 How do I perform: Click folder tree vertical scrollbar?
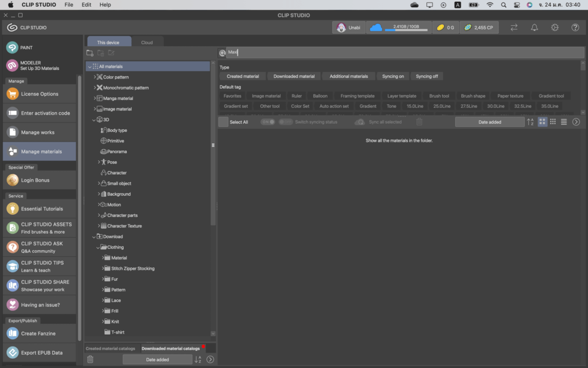213,145
